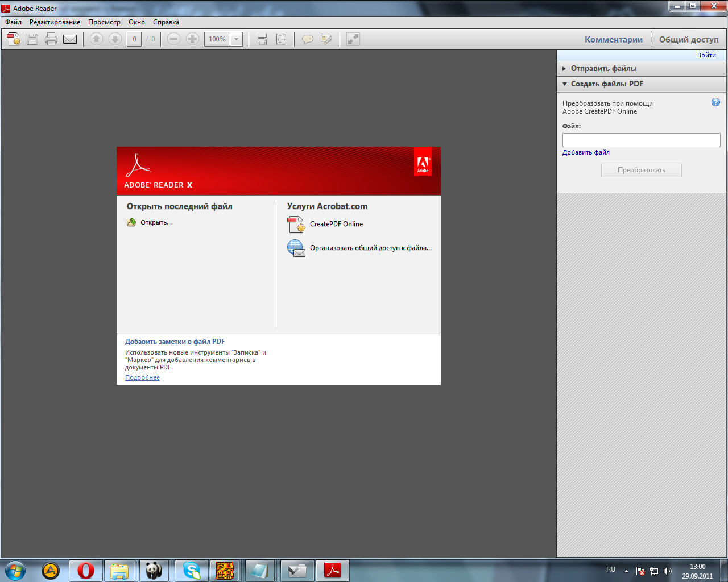
Task: Switch to Read Mode using expand icon
Action: click(x=353, y=39)
